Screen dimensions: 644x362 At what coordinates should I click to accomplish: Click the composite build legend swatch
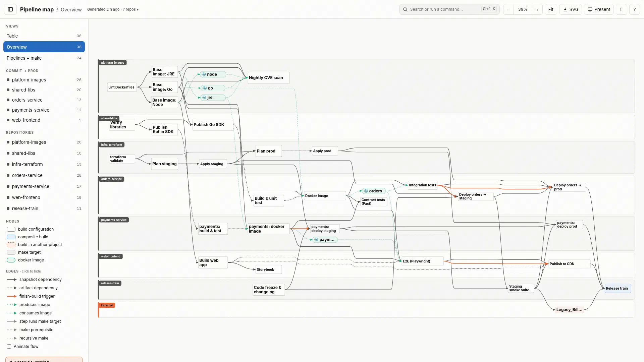pyautogui.click(x=11, y=237)
